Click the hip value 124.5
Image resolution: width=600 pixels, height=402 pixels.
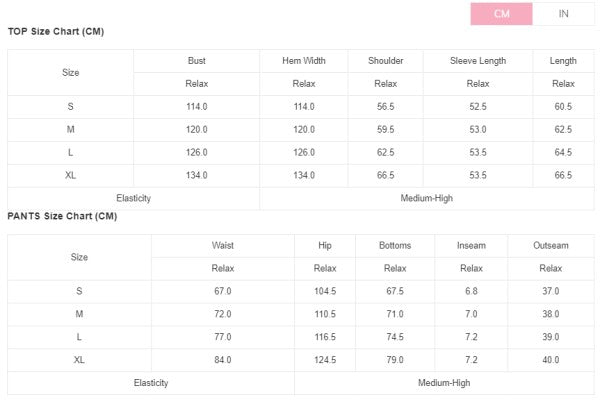[x=324, y=360]
